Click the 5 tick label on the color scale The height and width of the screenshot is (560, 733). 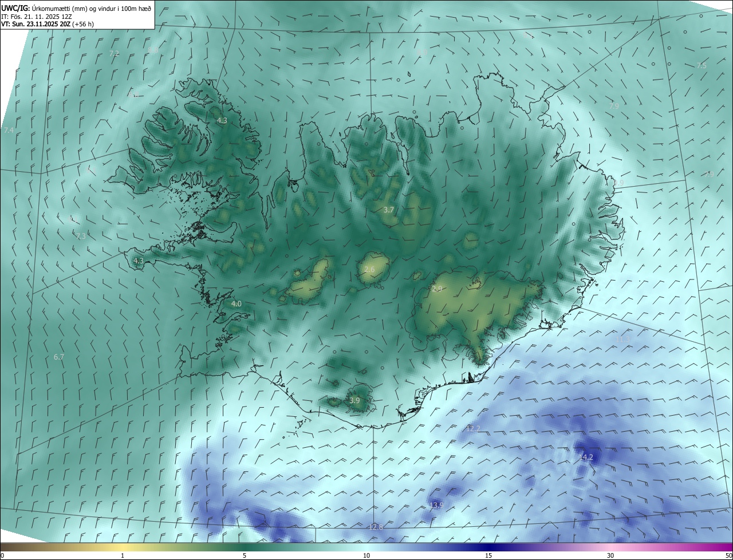click(245, 556)
